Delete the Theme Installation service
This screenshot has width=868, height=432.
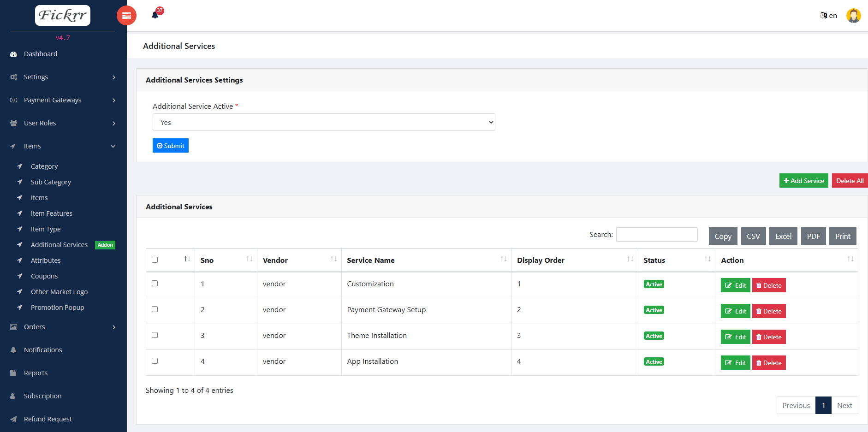[x=769, y=337]
